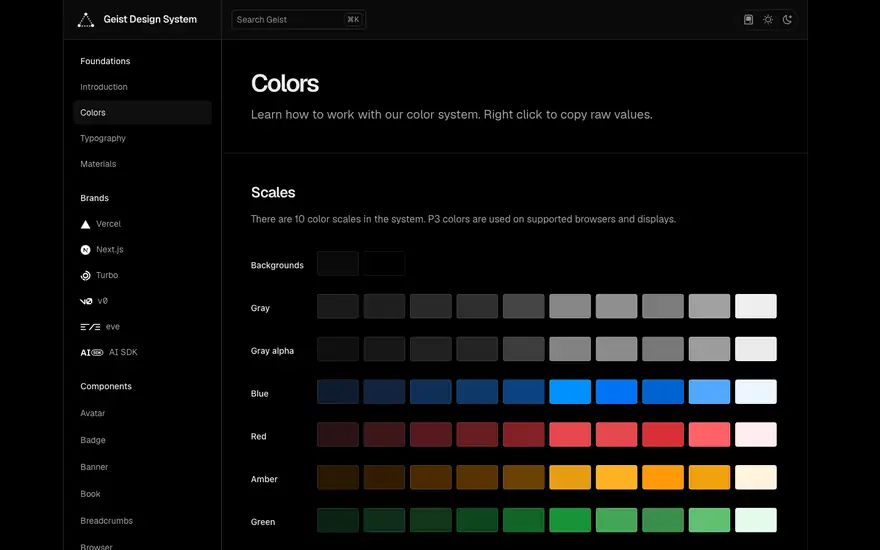880x550 pixels.
Task: Select the lightest Gray alpha swatch
Action: (756, 349)
